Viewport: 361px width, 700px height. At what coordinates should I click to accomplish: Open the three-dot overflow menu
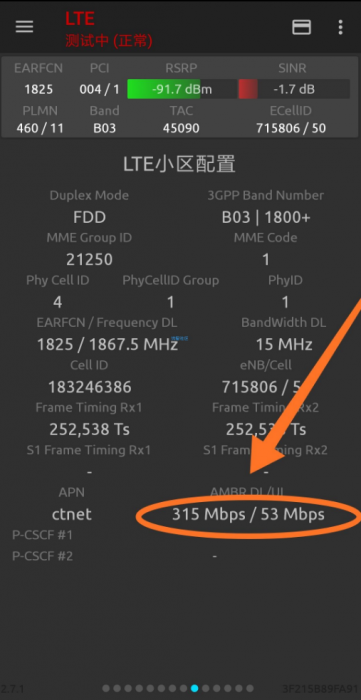(340, 27)
